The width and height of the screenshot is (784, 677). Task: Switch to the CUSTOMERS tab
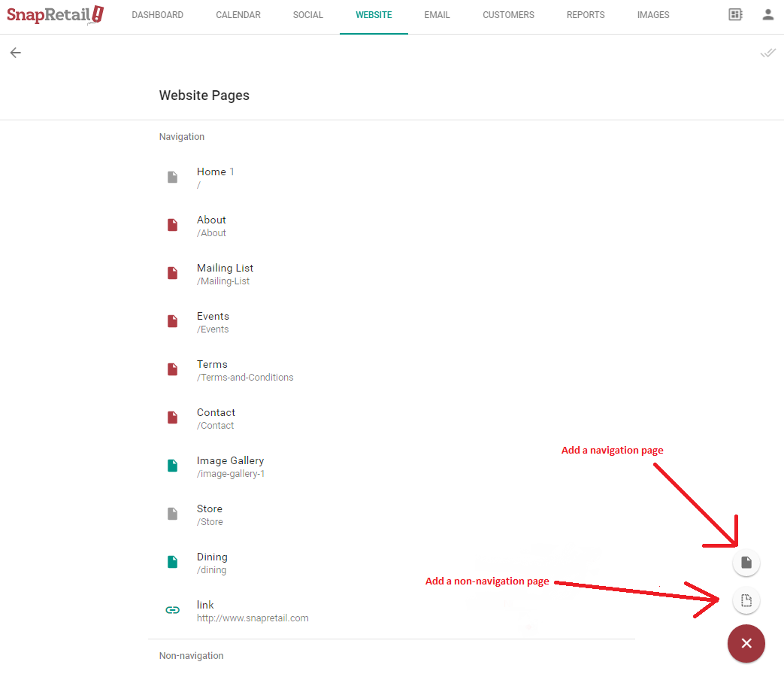point(508,15)
